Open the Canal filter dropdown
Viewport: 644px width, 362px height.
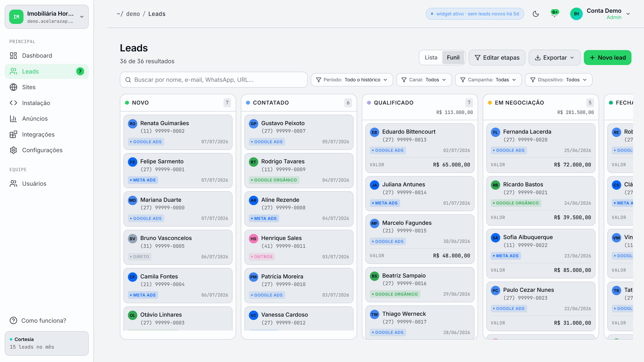click(424, 80)
